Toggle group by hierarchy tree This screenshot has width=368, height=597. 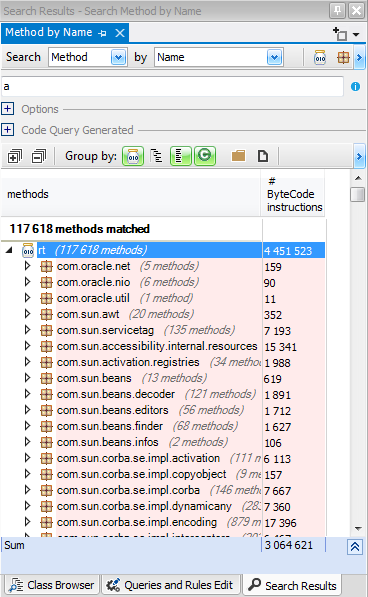click(x=156, y=156)
